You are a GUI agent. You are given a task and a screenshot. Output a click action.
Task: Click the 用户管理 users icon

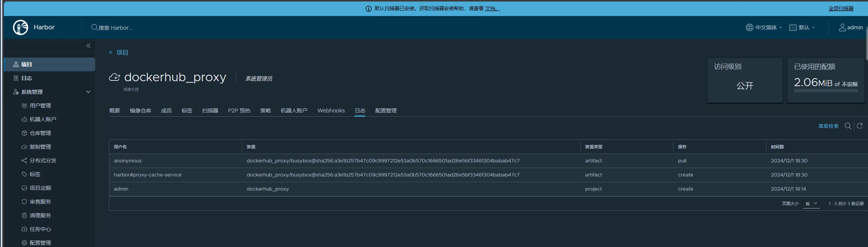(x=24, y=106)
